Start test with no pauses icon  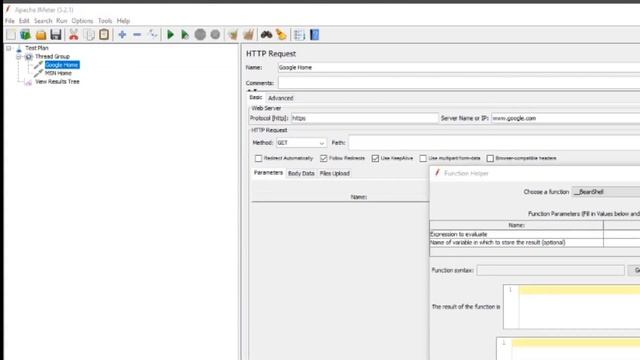185,35
